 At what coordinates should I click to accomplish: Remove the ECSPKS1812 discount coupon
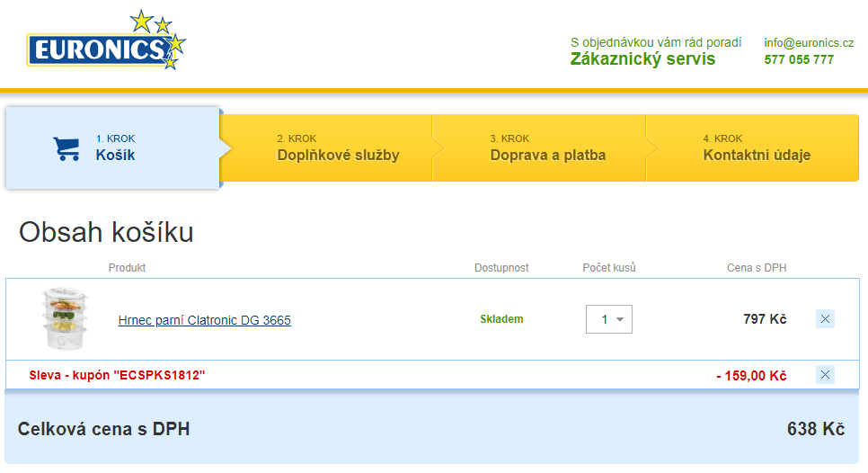click(825, 375)
